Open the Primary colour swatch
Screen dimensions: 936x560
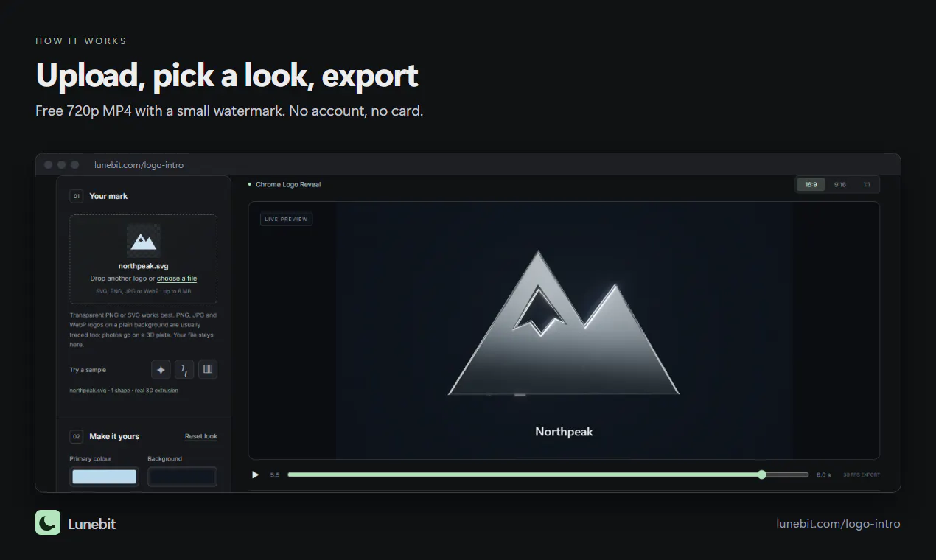coord(104,477)
